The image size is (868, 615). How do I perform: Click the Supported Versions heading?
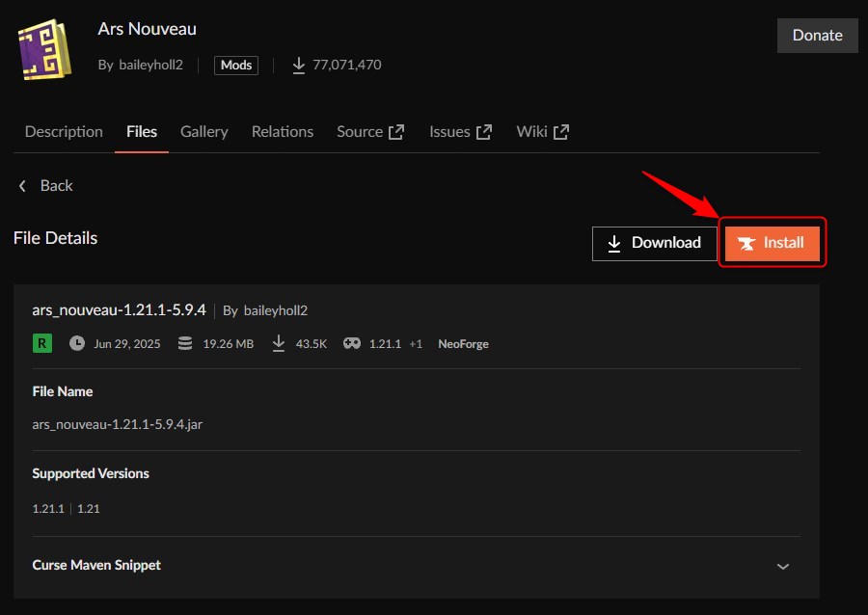click(x=91, y=473)
